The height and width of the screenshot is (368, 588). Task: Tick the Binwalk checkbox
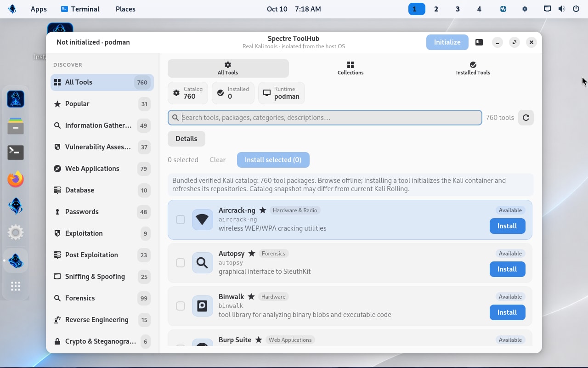point(181,306)
